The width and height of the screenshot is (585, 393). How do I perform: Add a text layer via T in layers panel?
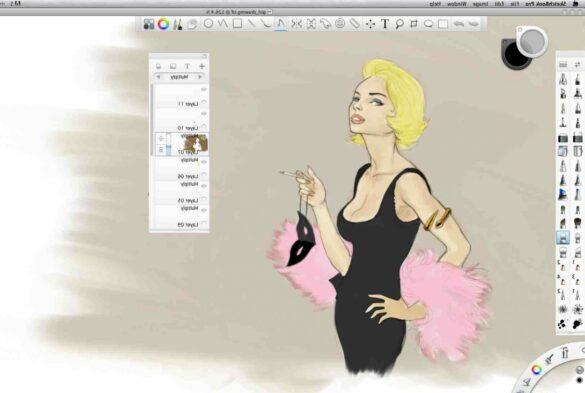pyautogui.click(x=187, y=66)
